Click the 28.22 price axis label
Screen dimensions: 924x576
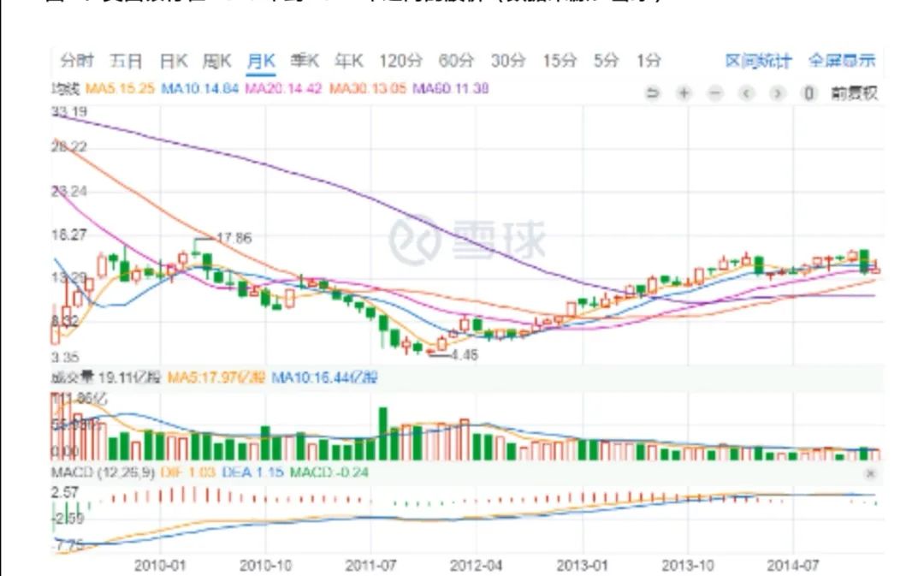click(69, 147)
